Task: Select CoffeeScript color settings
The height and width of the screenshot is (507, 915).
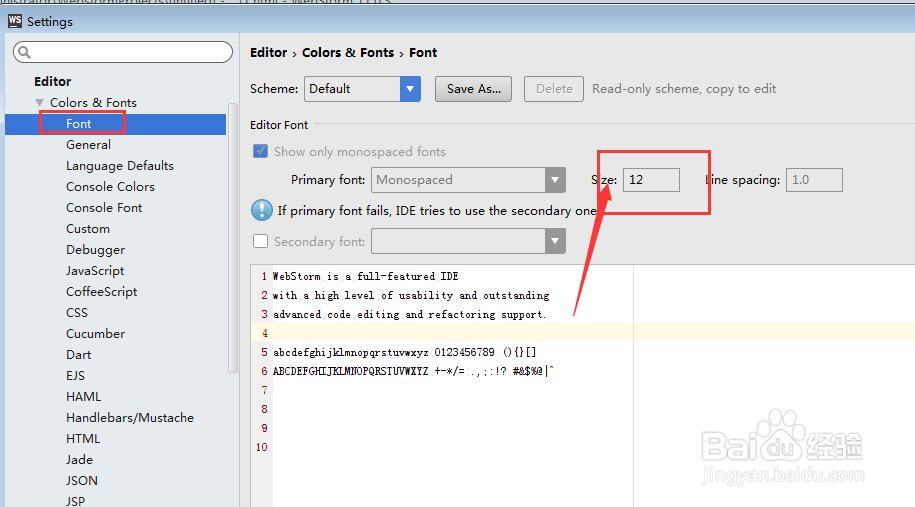Action: click(102, 292)
